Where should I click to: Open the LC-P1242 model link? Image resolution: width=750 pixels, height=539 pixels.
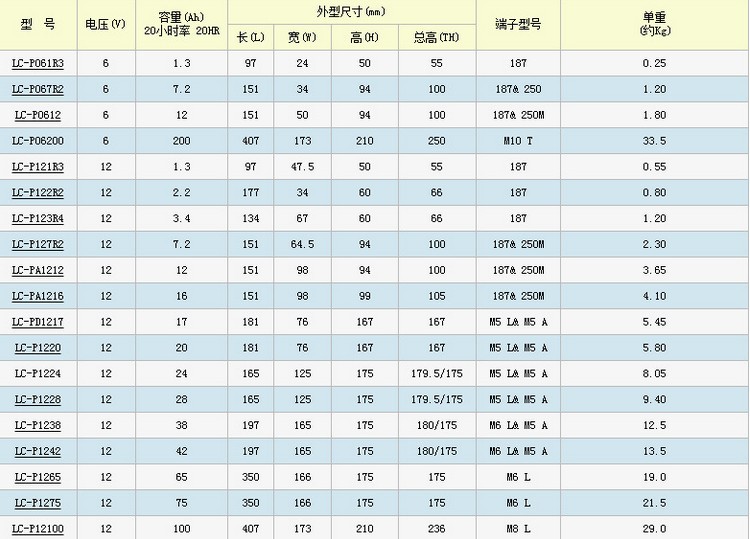pyautogui.click(x=38, y=451)
